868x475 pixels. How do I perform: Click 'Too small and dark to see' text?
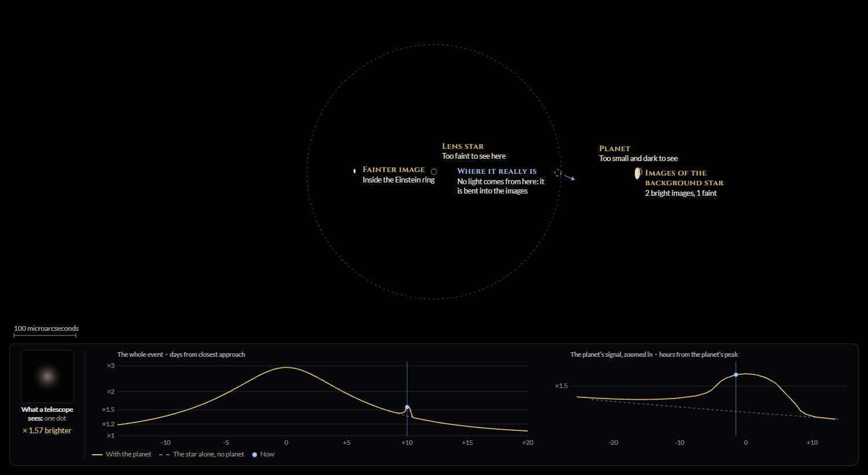click(638, 159)
